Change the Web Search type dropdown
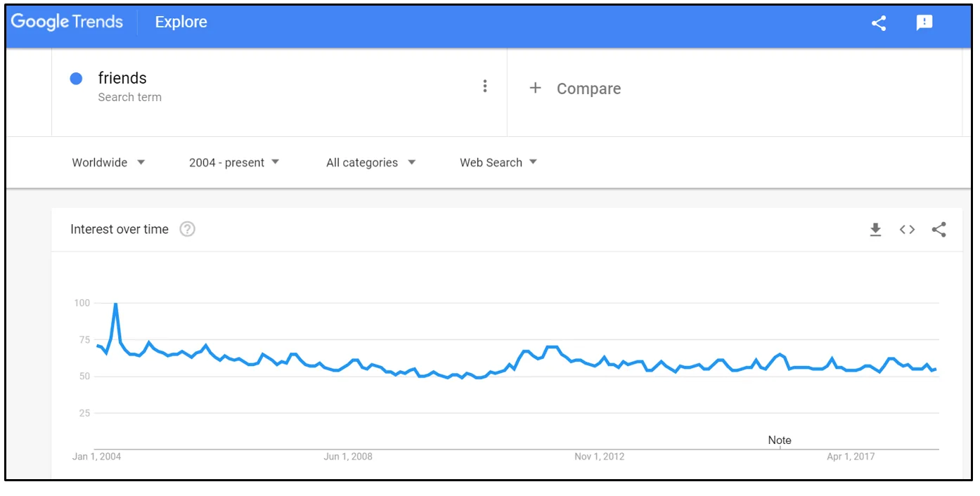Image resolution: width=980 pixels, height=496 pixels. 497,162
